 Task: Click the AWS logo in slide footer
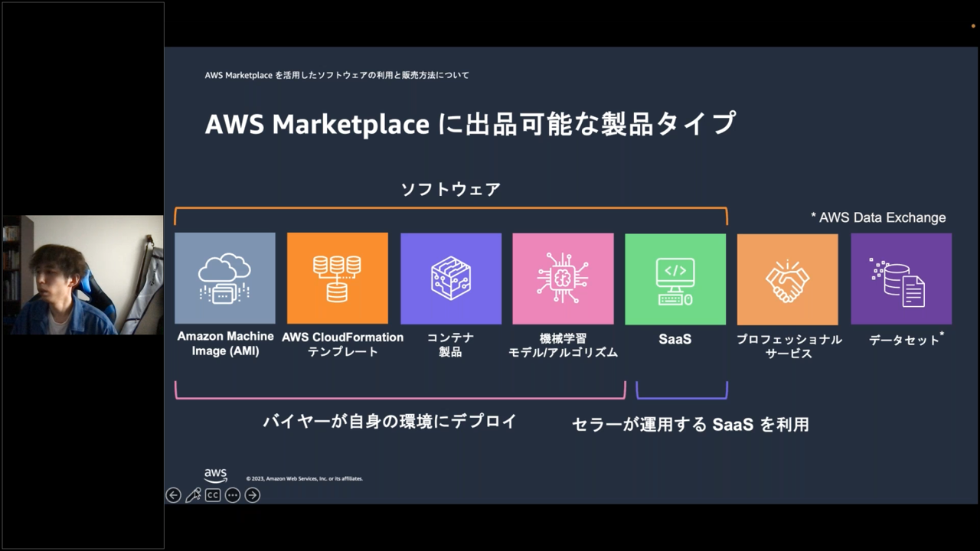pyautogui.click(x=216, y=476)
